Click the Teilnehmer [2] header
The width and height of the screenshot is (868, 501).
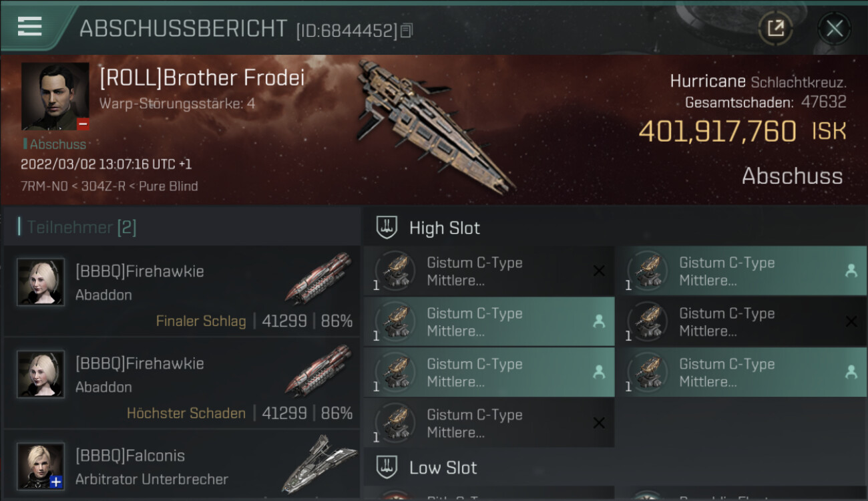[81, 228]
